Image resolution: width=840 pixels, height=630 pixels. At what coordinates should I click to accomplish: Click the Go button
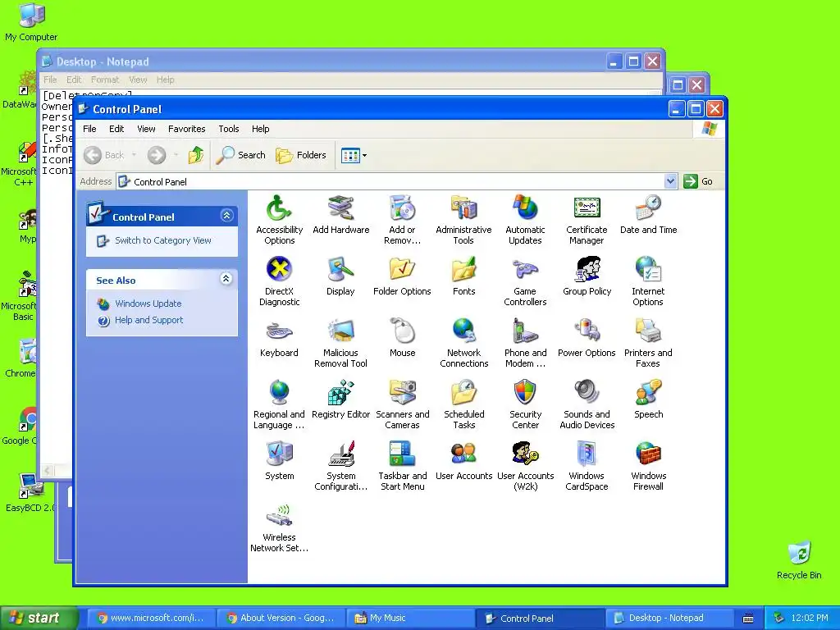[698, 181]
